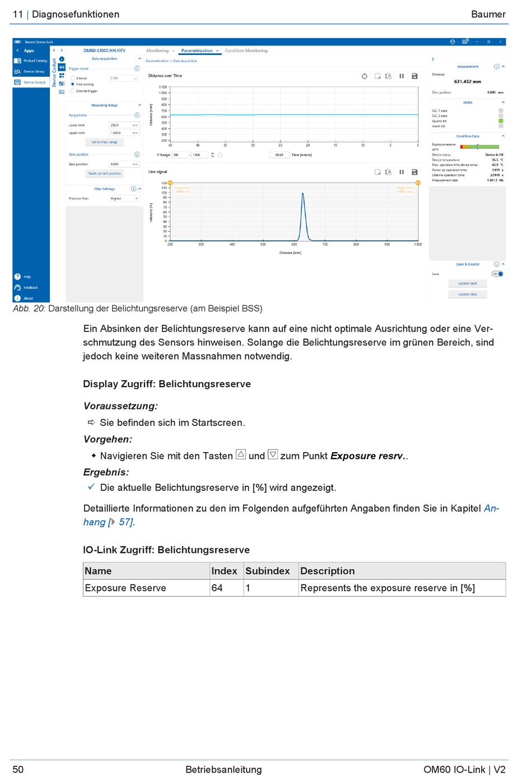This screenshot has height=777, width=532.
Task: Open notifications icon in title bar
Action: (465, 42)
